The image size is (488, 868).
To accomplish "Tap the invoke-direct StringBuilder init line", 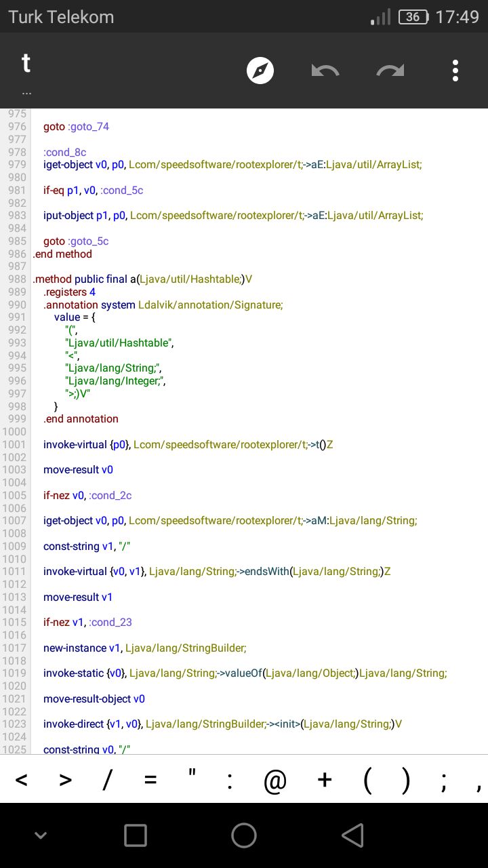I will coord(222,724).
